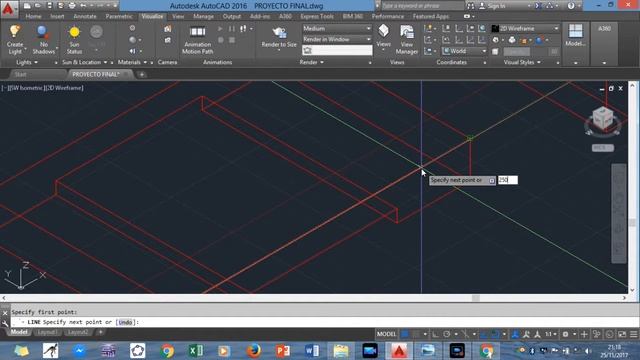Click the Animation Motion Path tool
640x360 pixels.
point(198,40)
